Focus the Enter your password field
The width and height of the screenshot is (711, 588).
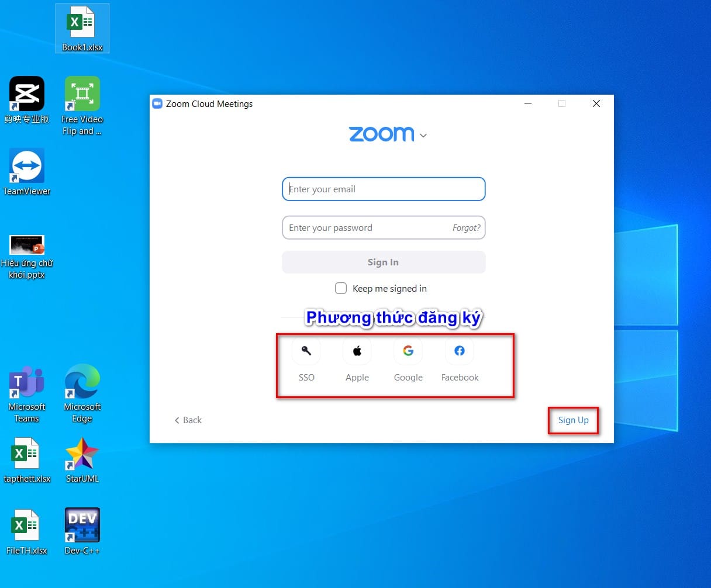click(366, 228)
